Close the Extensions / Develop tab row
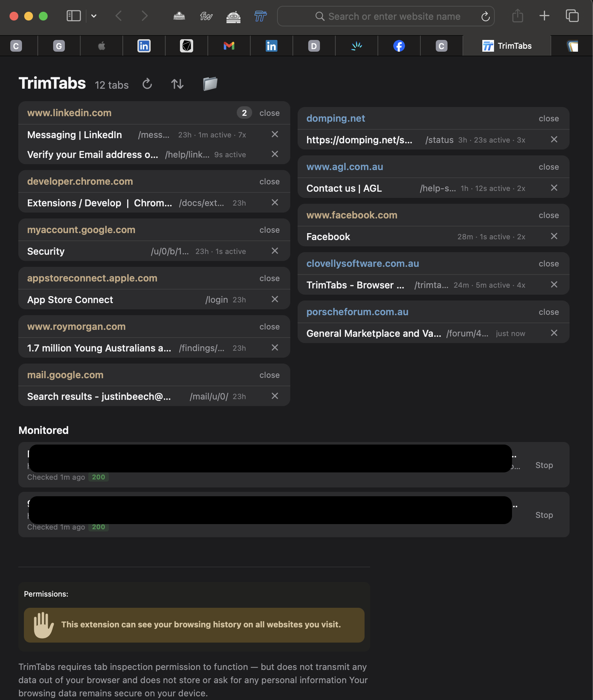 [x=275, y=203]
